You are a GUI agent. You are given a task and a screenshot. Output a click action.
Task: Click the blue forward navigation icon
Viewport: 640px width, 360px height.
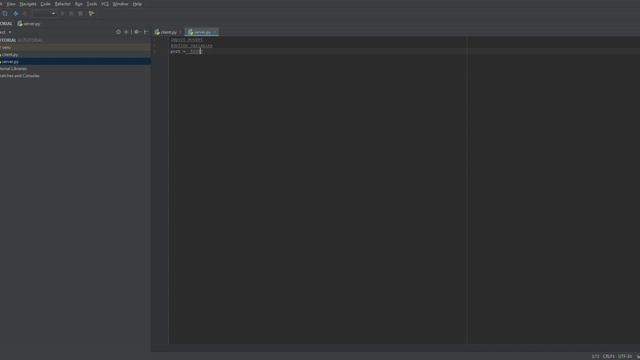tap(16, 13)
